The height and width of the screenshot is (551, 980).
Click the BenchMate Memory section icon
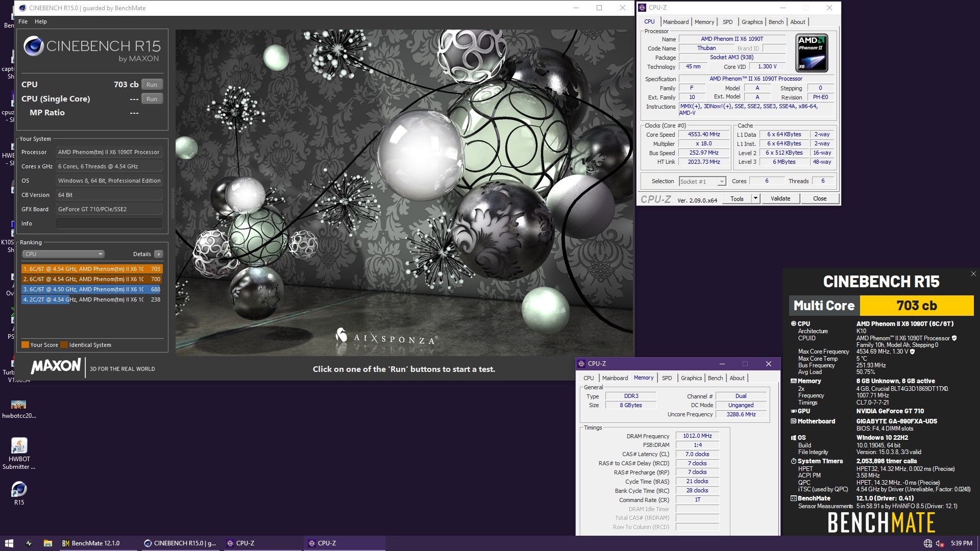[x=794, y=381]
